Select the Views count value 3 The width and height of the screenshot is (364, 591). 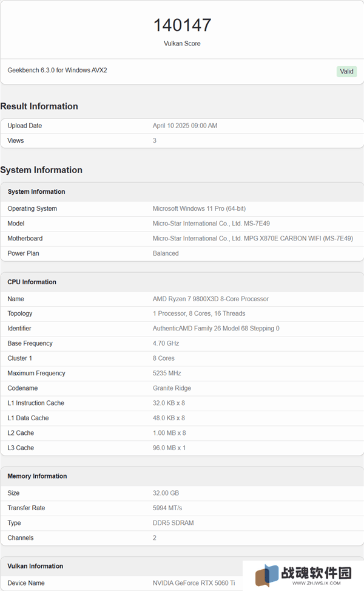(154, 140)
